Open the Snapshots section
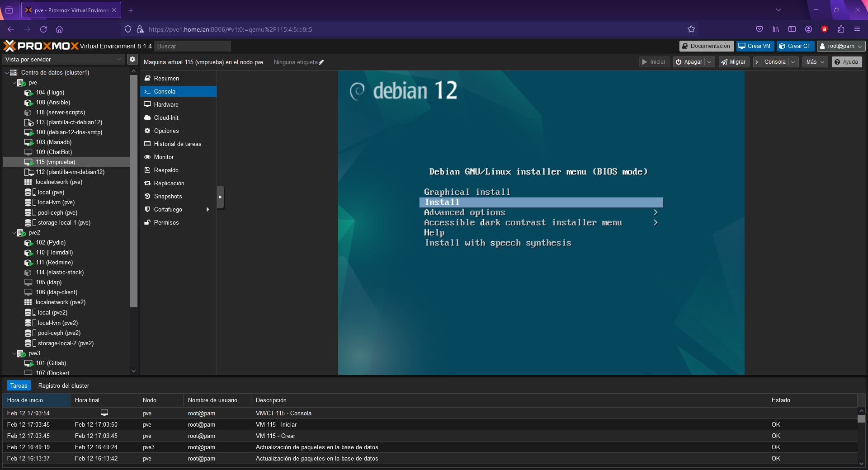868x470 pixels. point(179,196)
